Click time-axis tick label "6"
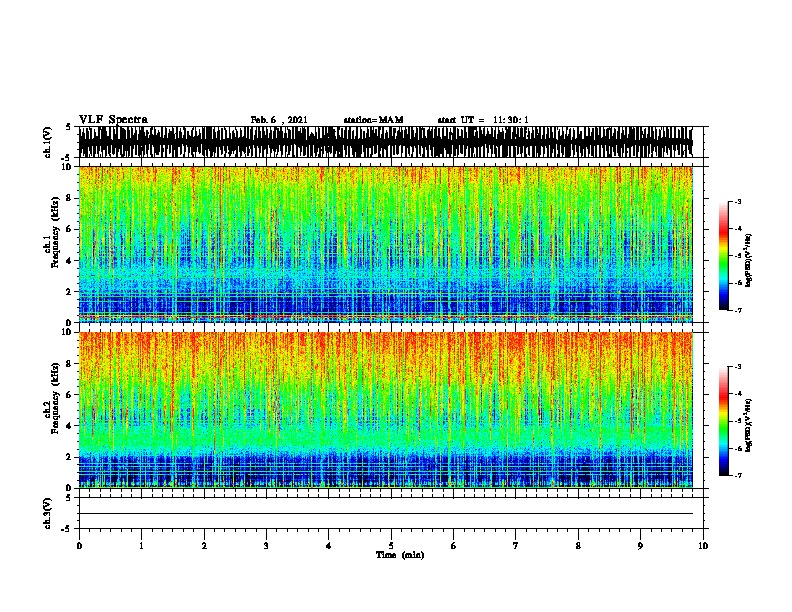 pos(454,546)
